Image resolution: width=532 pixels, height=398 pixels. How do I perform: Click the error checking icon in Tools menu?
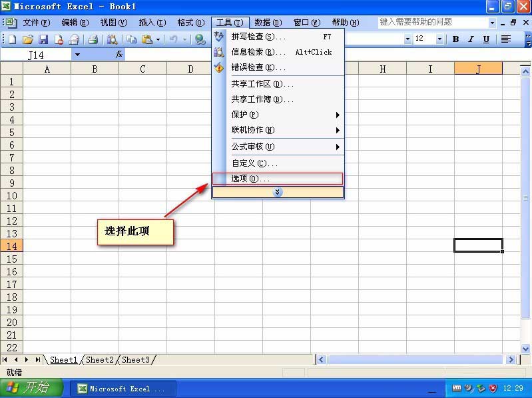(x=219, y=67)
